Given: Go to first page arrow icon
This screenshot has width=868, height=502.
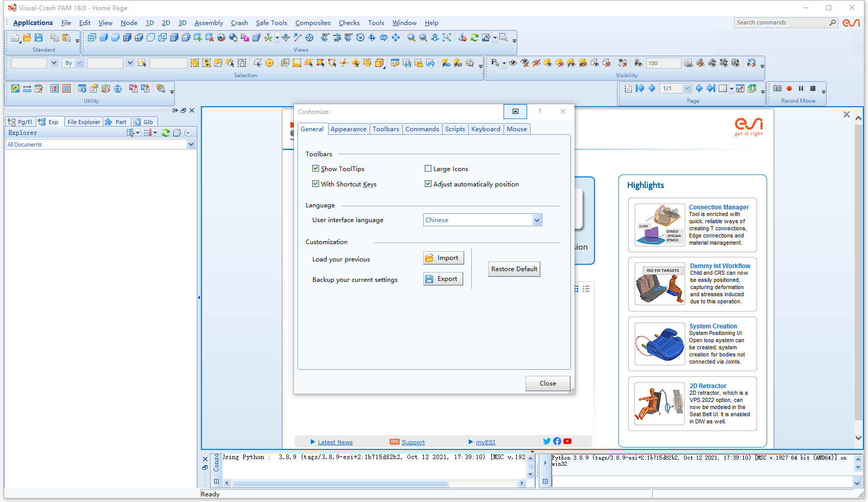Looking at the screenshot, I should (x=640, y=88).
